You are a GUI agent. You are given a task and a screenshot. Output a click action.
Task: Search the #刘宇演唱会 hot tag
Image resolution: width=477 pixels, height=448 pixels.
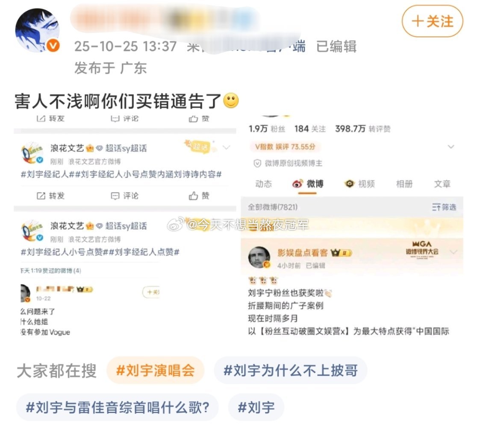[x=155, y=371]
